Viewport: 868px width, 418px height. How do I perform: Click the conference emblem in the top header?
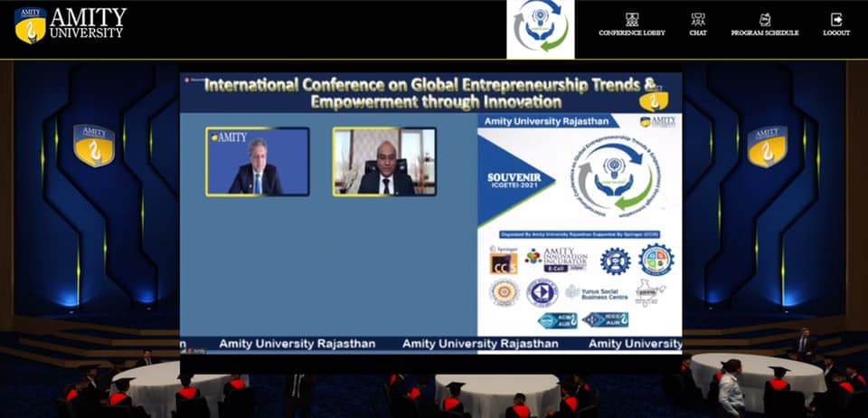541,29
